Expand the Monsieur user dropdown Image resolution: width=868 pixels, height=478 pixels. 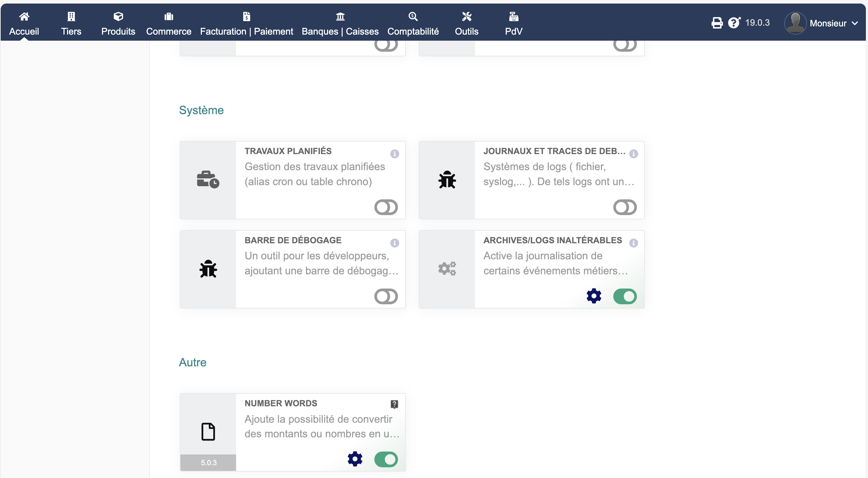827,23
